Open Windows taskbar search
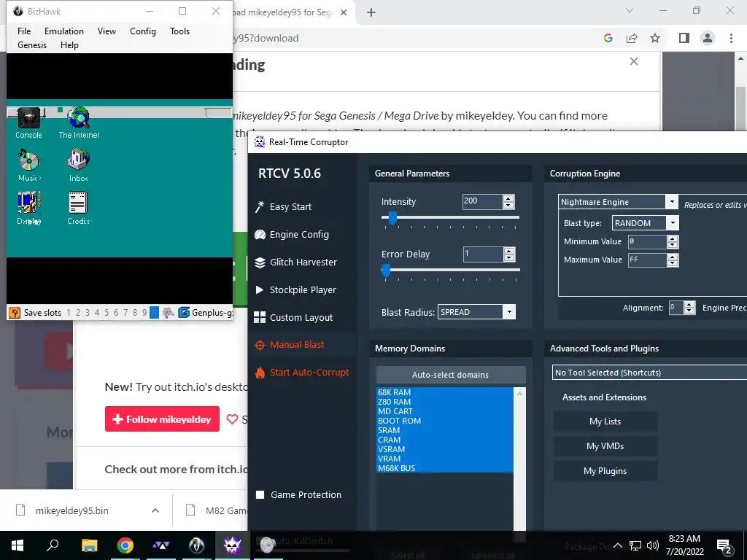The height and width of the screenshot is (560, 747). (x=53, y=545)
